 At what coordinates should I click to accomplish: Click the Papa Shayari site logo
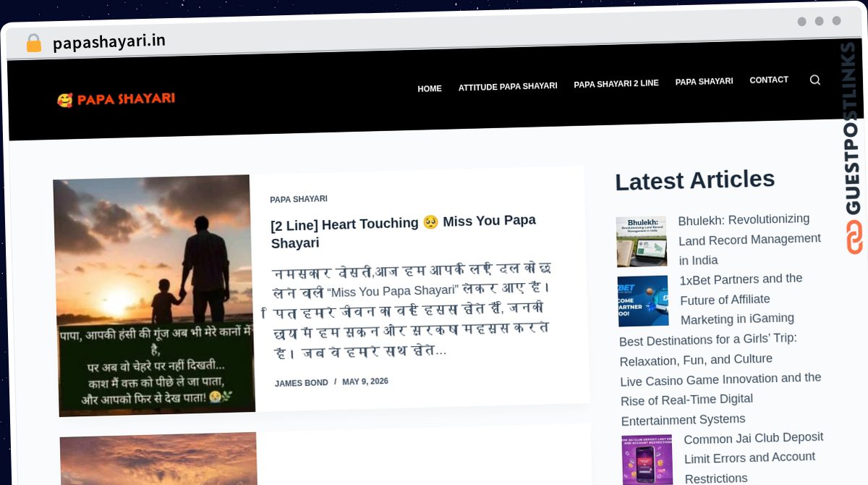(116, 99)
